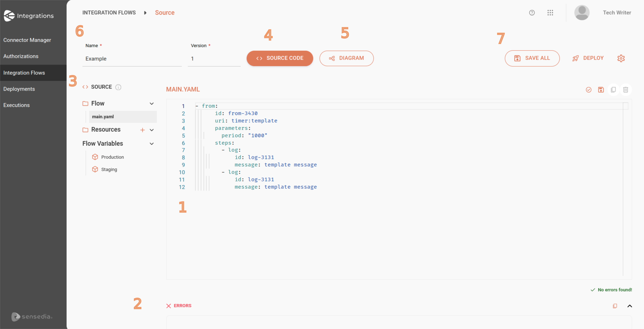Image resolution: width=644 pixels, height=329 pixels.
Task: Click the Flow folder label
Action: (x=98, y=103)
